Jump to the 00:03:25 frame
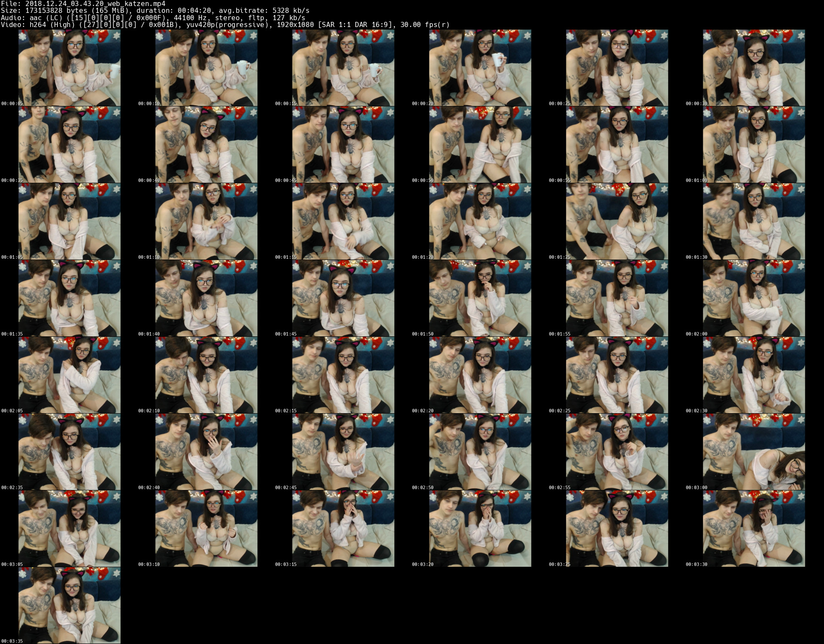This screenshot has height=644, width=824. coord(617,529)
